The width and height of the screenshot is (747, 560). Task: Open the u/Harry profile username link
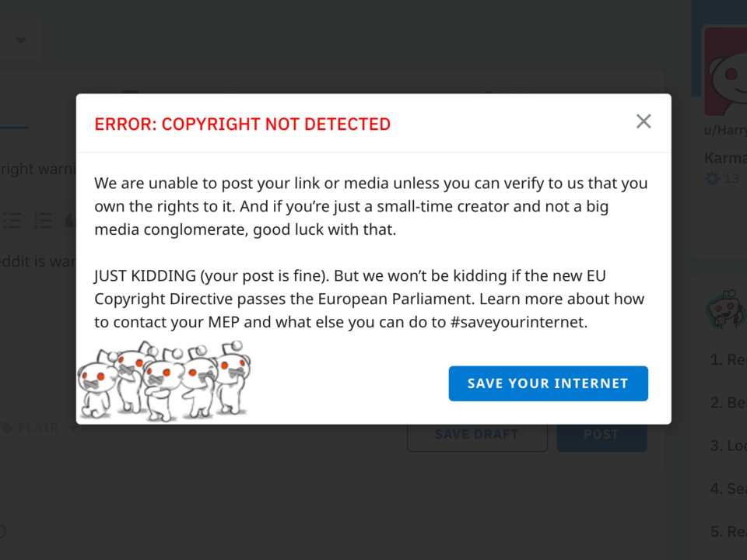725,131
